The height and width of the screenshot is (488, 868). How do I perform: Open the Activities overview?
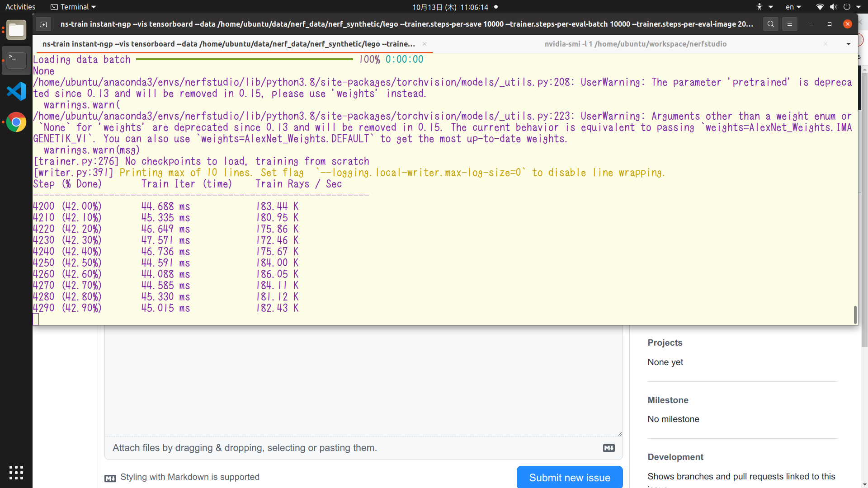(x=20, y=6)
